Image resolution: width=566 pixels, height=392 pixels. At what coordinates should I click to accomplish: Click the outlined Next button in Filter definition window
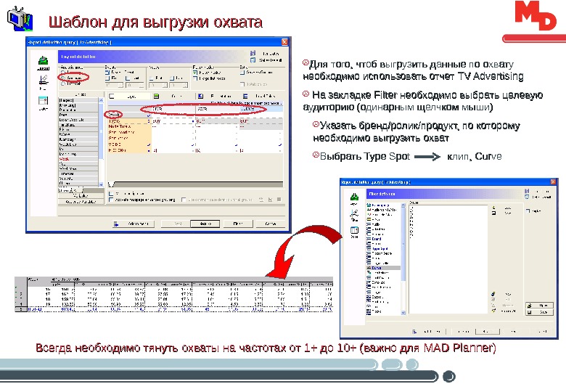pos(488,331)
